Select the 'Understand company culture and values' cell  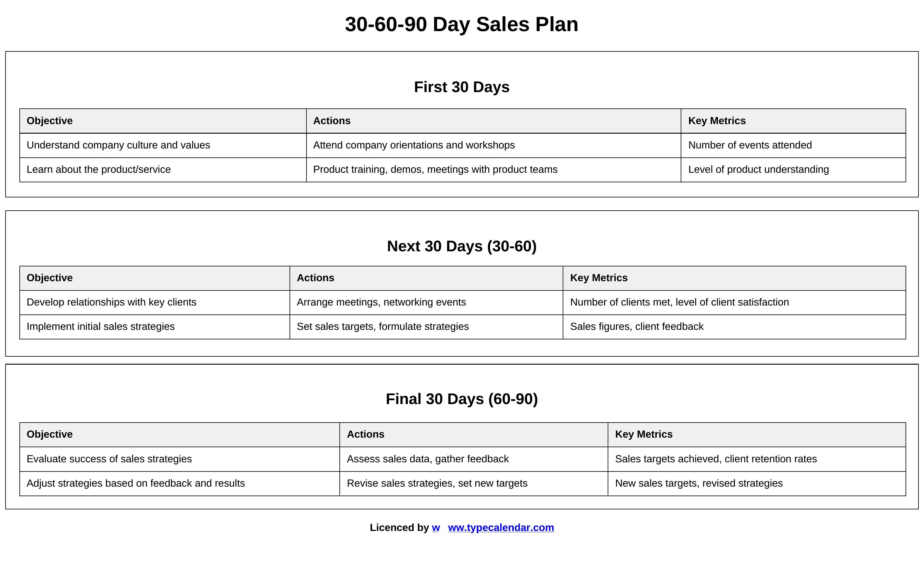click(163, 145)
